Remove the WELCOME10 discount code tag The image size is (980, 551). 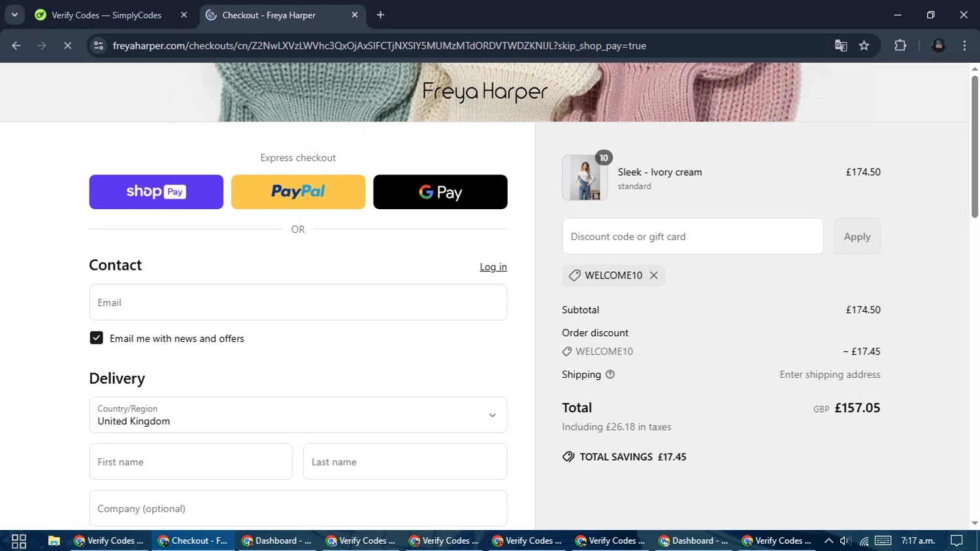pyautogui.click(x=653, y=275)
